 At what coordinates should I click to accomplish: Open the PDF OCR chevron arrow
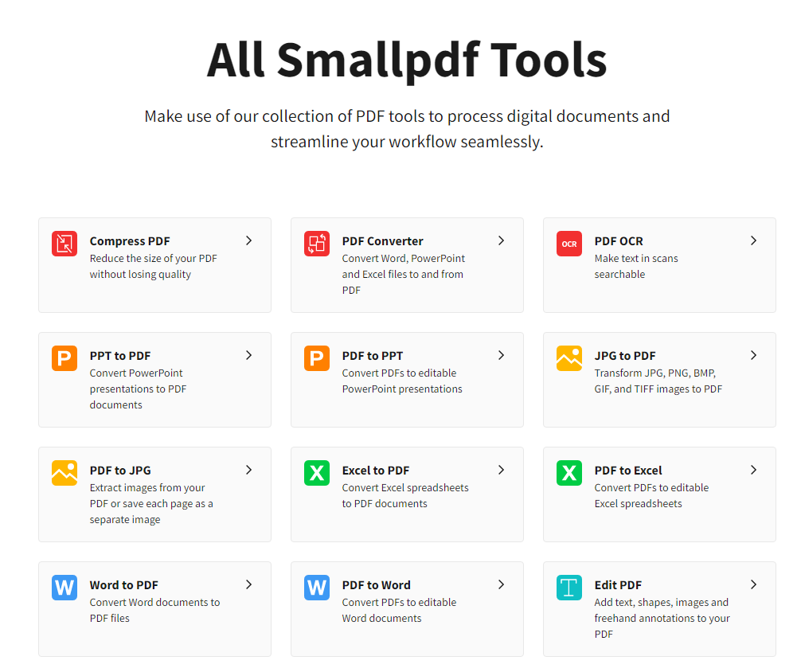(753, 240)
